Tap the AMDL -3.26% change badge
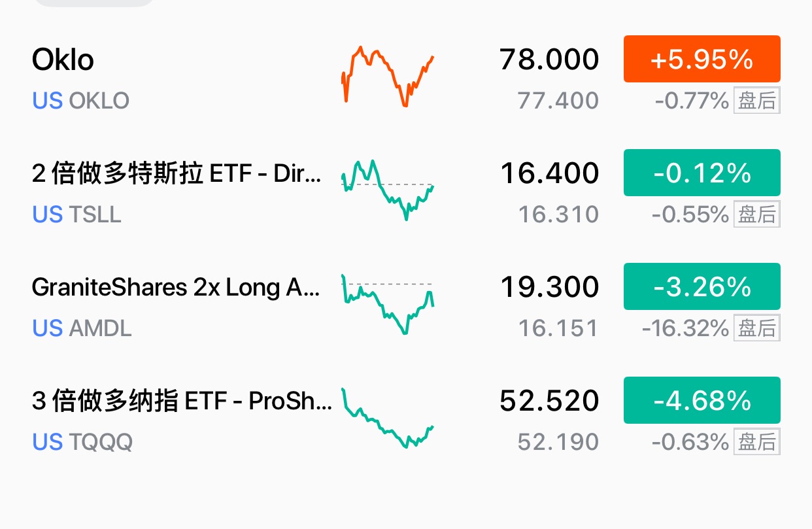Image resolution: width=812 pixels, height=529 pixels. point(702,287)
